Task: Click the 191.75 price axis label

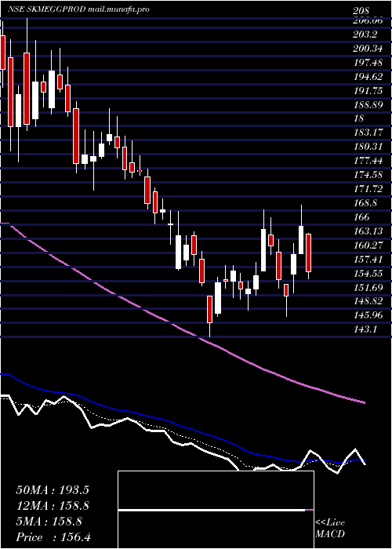Action: pyautogui.click(x=368, y=90)
